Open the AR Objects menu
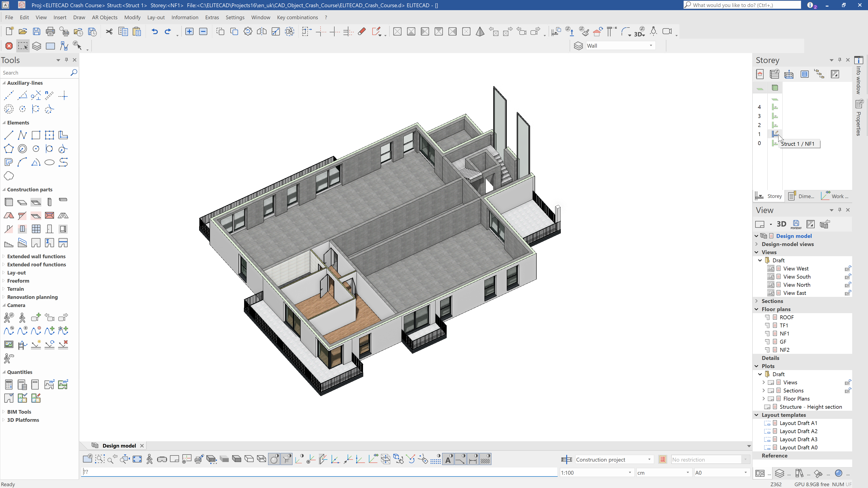Viewport: 868px width, 488px height. [104, 18]
